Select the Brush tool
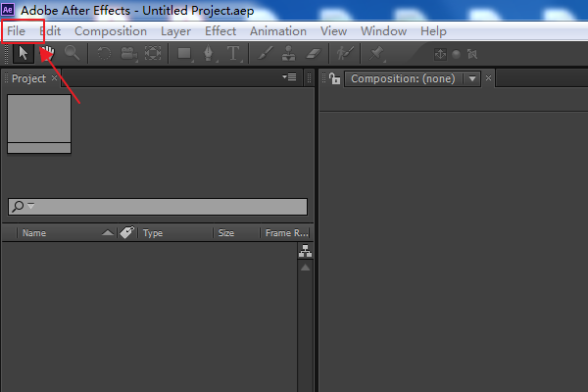The height and width of the screenshot is (392, 588). coord(265,53)
